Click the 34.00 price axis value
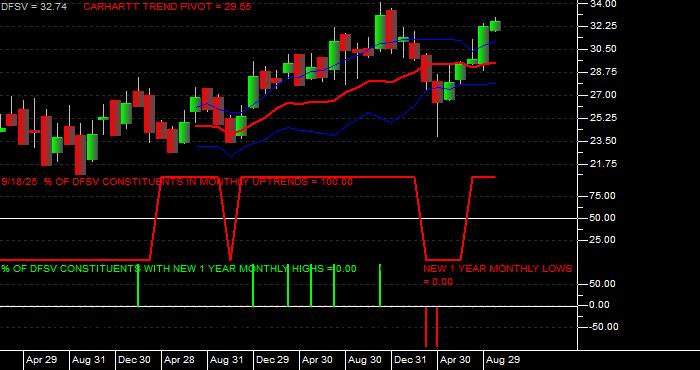 tap(603, 4)
